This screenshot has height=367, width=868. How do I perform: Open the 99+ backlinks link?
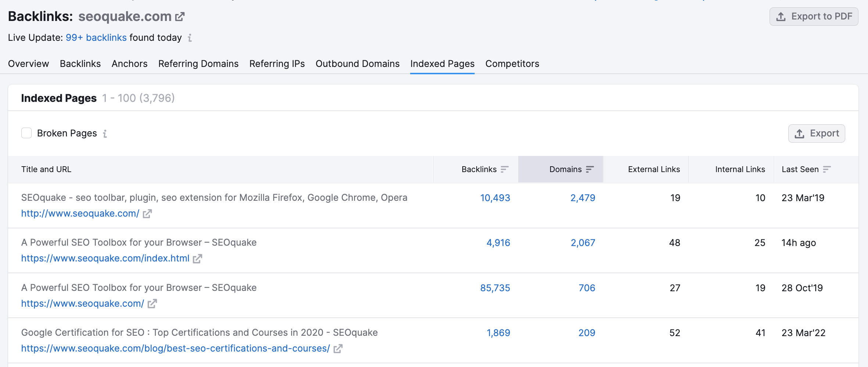coord(96,38)
